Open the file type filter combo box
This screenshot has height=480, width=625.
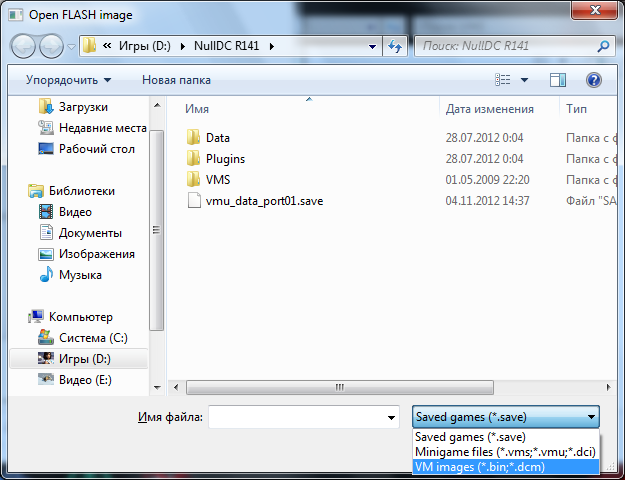(506, 417)
